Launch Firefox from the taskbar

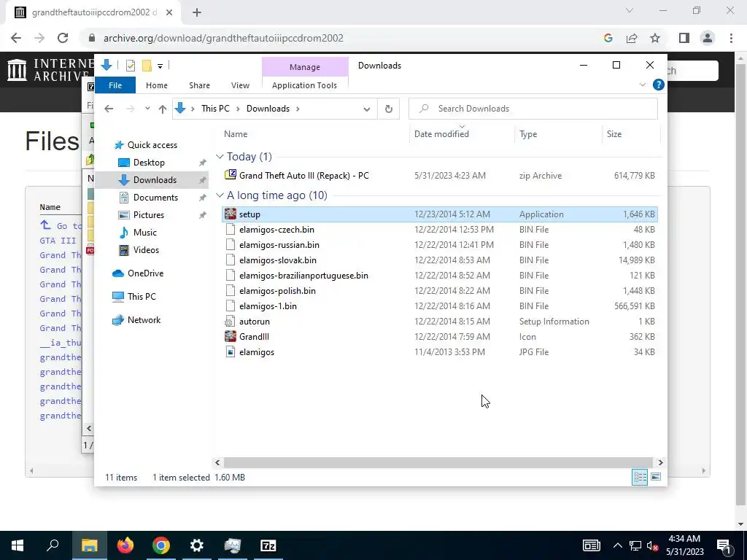click(x=125, y=545)
